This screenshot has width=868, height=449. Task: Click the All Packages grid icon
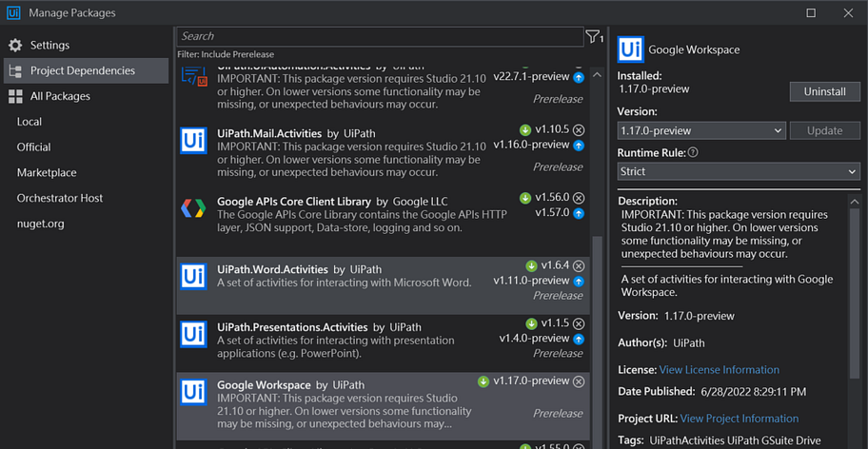tap(15, 96)
